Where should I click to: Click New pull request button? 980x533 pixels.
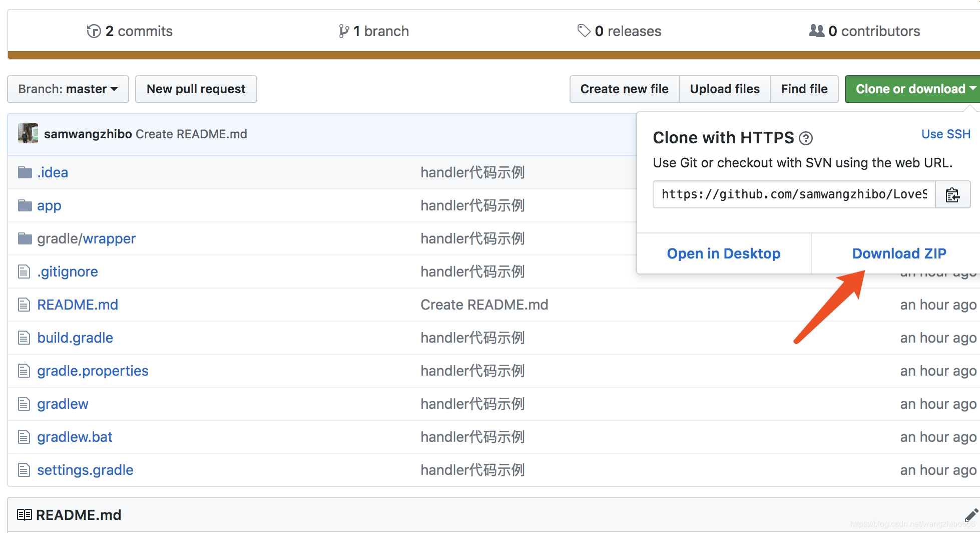(x=196, y=89)
